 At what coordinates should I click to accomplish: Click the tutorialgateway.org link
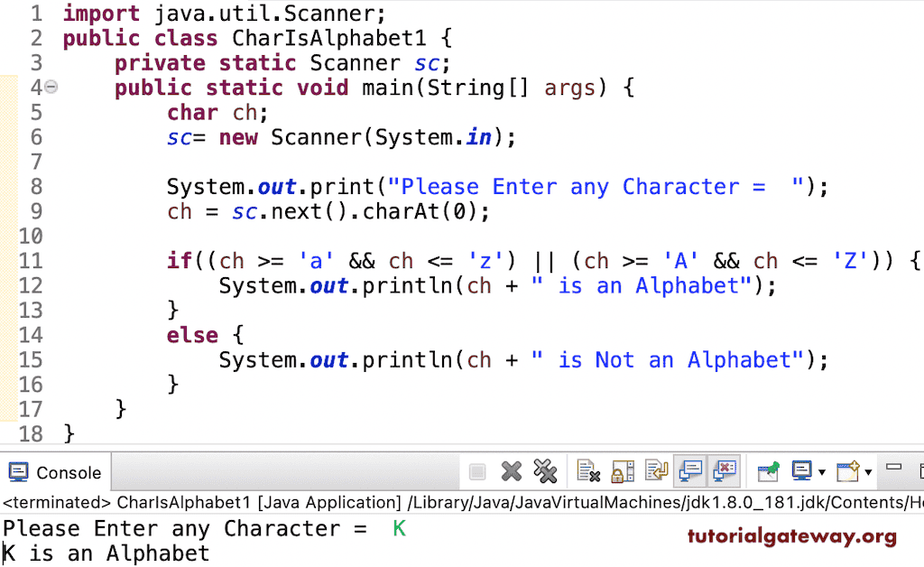click(791, 536)
